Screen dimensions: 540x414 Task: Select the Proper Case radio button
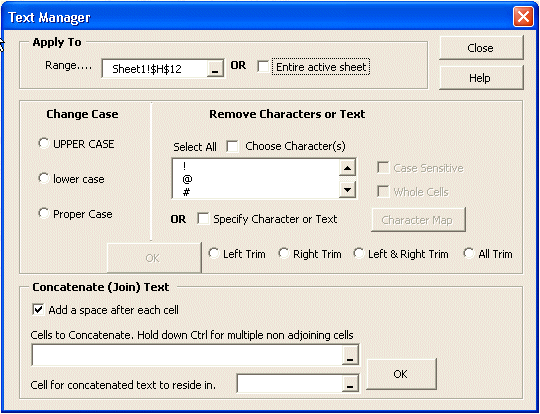[x=43, y=213]
